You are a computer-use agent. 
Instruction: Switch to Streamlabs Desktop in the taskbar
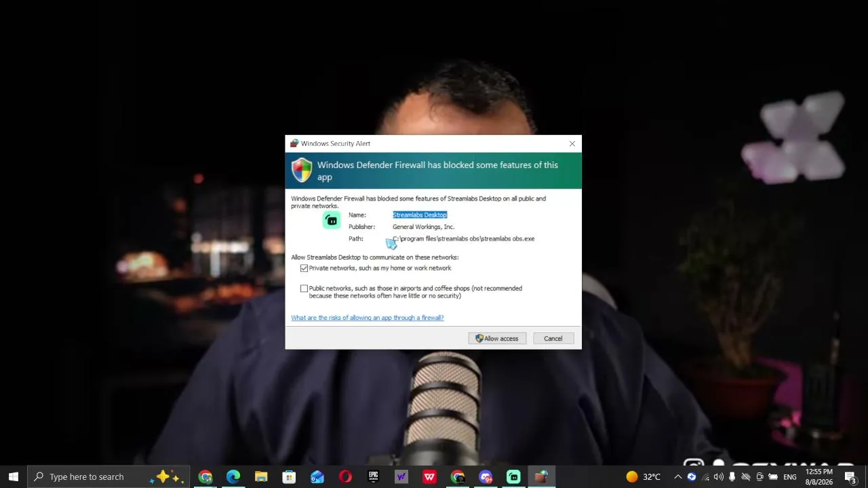[x=513, y=476]
